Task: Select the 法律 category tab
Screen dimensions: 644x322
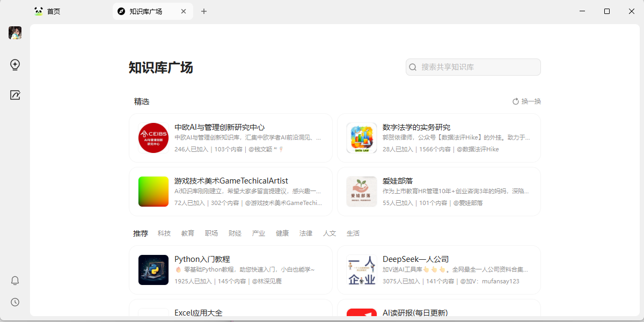Action: (306, 233)
